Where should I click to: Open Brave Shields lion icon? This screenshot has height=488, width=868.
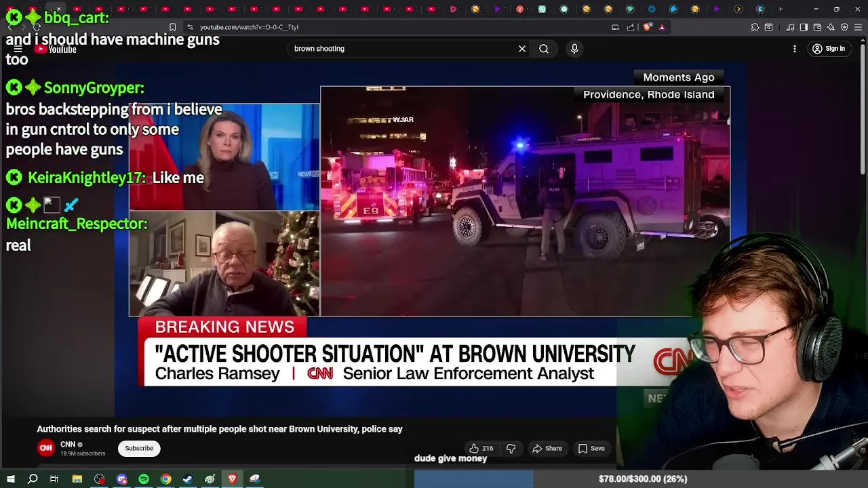[647, 27]
